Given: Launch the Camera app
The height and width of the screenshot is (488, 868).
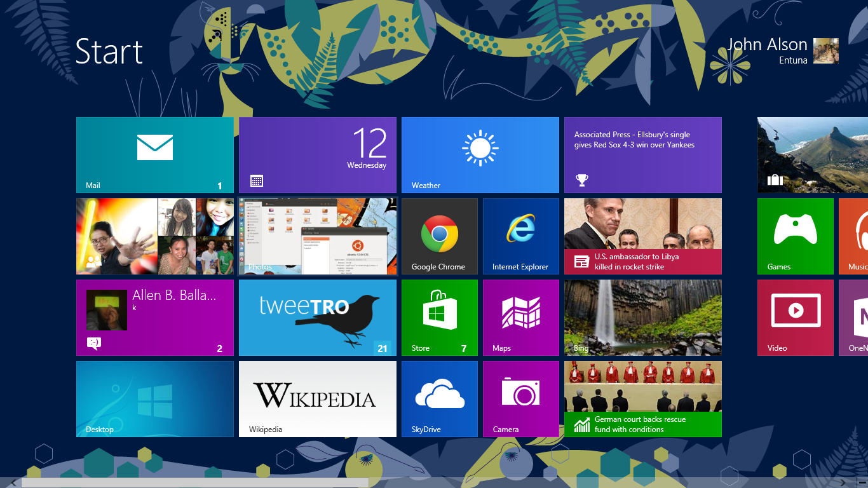Looking at the screenshot, I should (520, 398).
